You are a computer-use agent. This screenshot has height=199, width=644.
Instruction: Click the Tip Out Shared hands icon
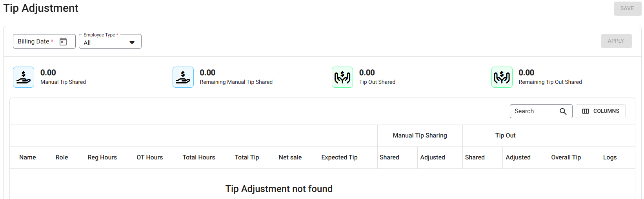[x=342, y=77]
